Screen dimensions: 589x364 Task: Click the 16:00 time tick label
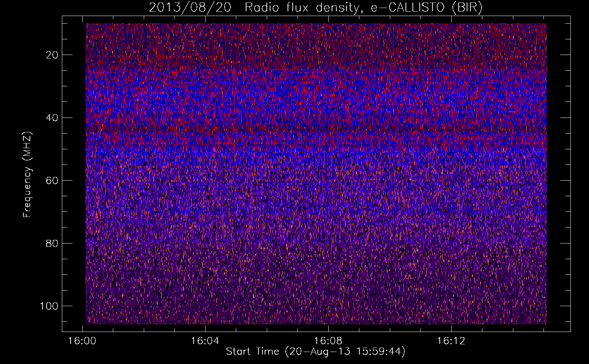coord(82,341)
